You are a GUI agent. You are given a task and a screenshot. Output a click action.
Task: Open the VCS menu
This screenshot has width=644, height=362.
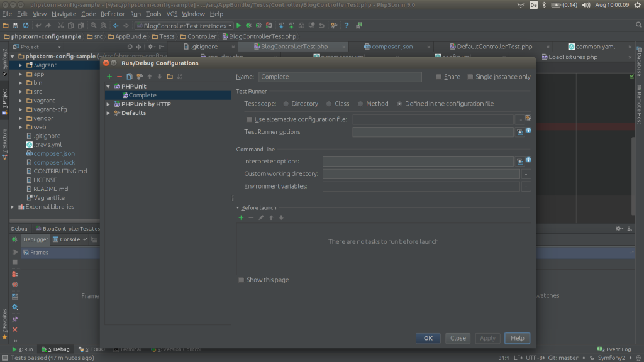click(x=172, y=14)
